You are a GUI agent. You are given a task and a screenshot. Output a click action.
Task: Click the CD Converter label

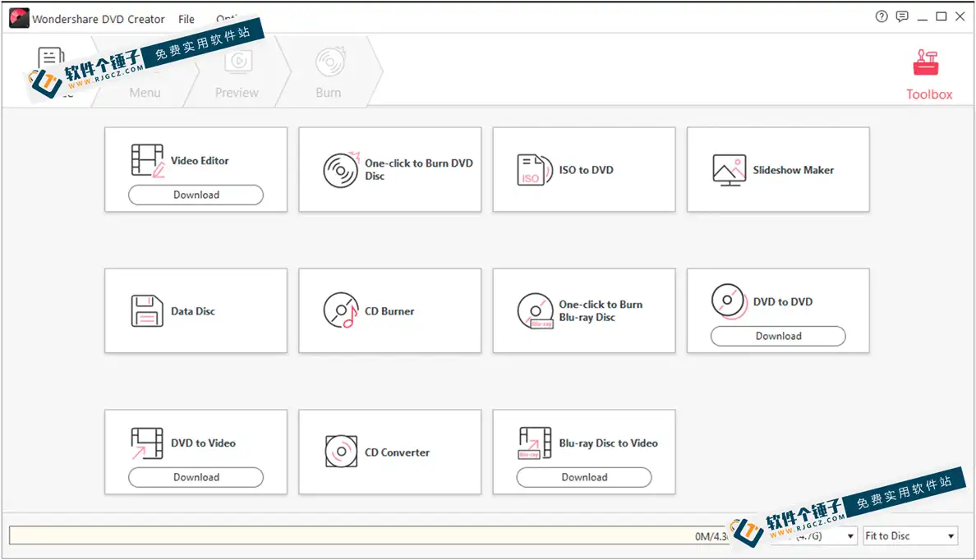pos(397,452)
